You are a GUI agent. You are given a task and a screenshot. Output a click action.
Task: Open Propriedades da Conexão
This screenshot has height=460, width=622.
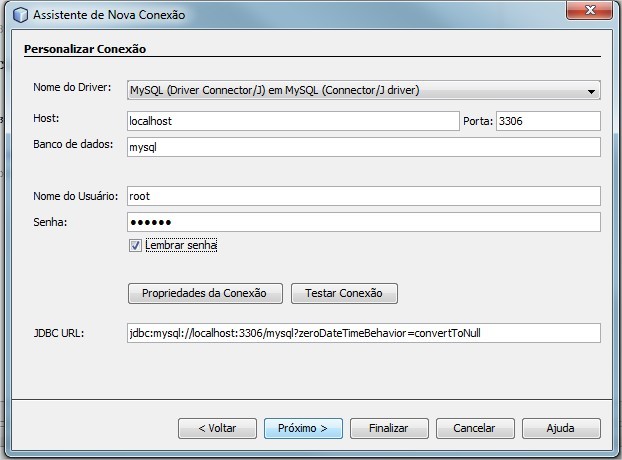pyautogui.click(x=205, y=293)
